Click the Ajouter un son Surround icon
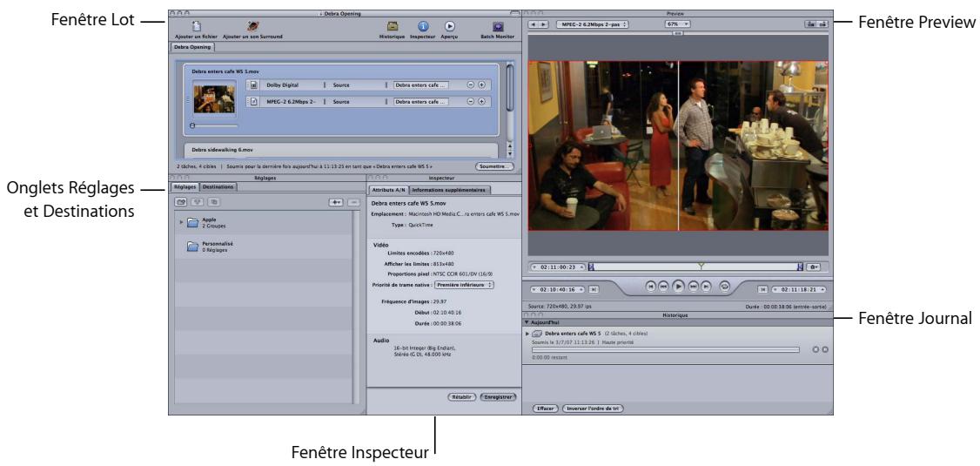Image resolution: width=980 pixels, height=466 pixels. tap(252, 26)
